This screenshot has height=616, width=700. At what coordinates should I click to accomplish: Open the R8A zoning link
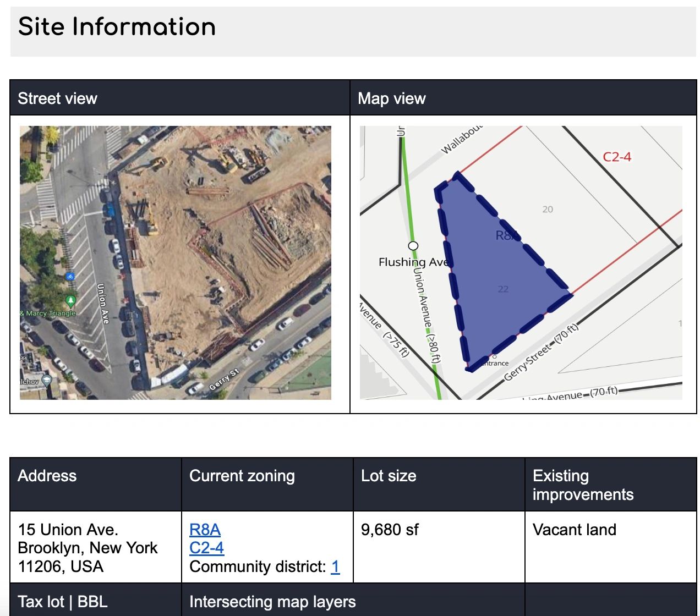pos(205,530)
